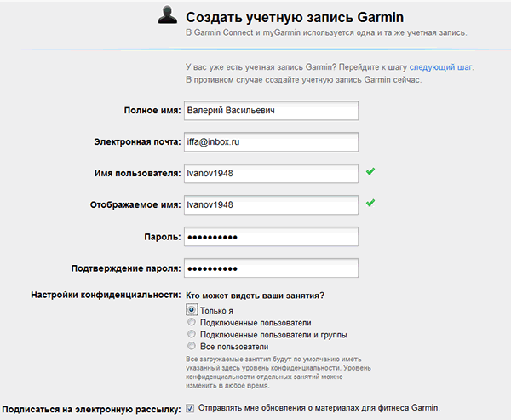511x420 pixels.
Task: Select the 'Только я' radio button
Action: pos(192,310)
